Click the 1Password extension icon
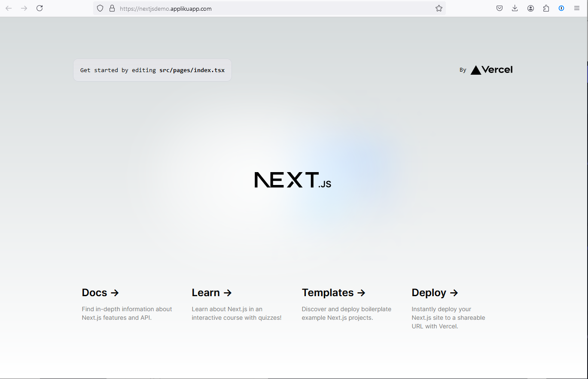 [x=561, y=8]
